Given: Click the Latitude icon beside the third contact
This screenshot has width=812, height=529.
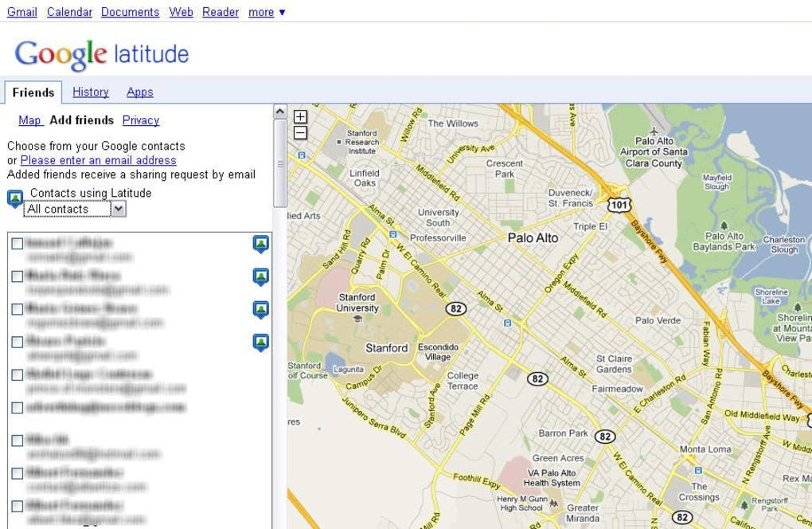Looking at the screenshot, I should [x=262, y=309].
